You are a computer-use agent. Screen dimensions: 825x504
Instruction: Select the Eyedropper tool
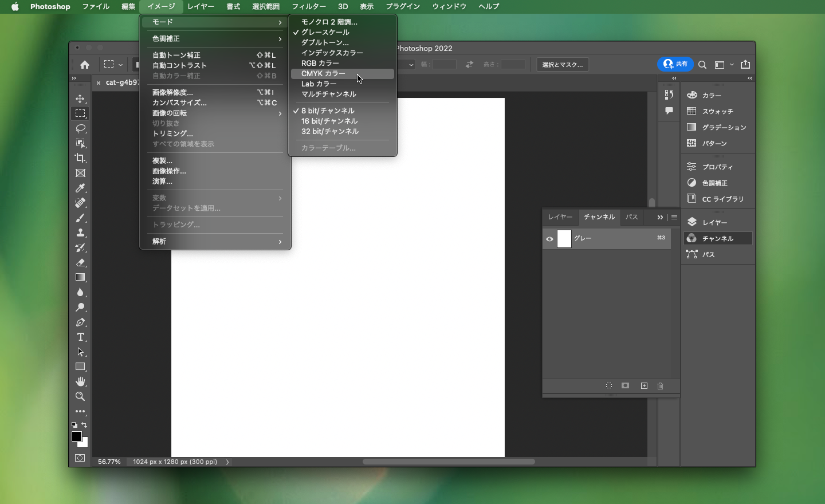[x=80, y=188]
